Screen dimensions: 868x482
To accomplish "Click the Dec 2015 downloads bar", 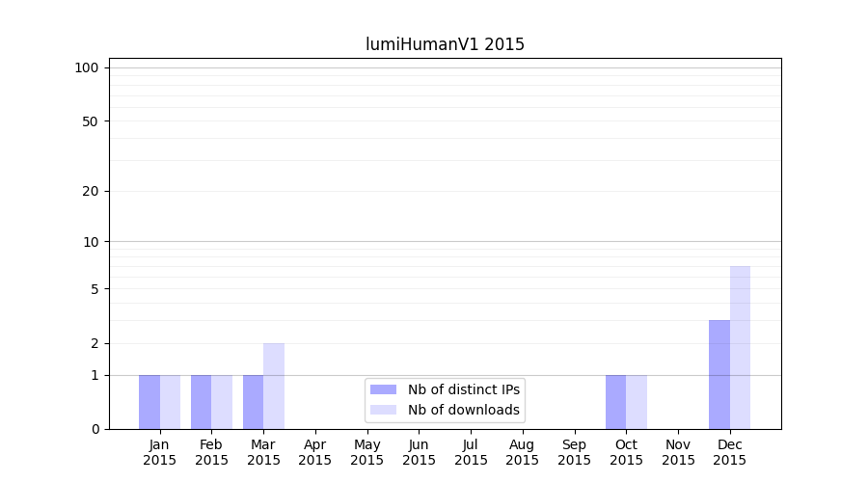I will pyautogui.click(x=740, y=347).
